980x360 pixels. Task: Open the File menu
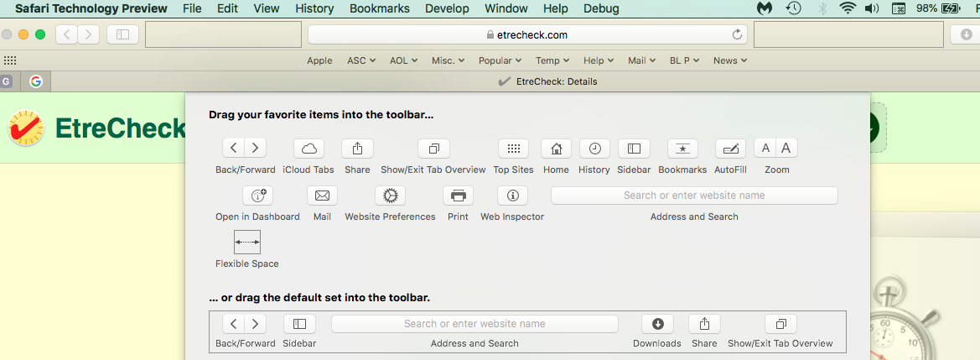[192, 8]
